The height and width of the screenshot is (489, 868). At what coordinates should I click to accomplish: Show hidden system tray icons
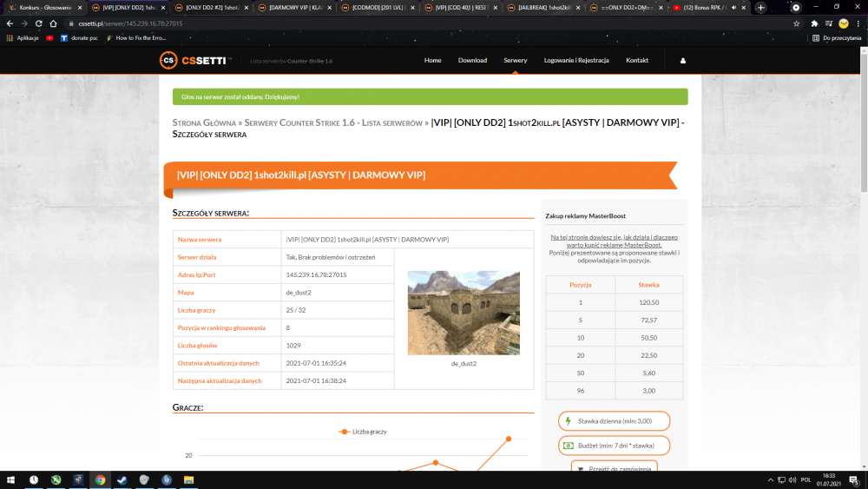[x=770, y=480]
